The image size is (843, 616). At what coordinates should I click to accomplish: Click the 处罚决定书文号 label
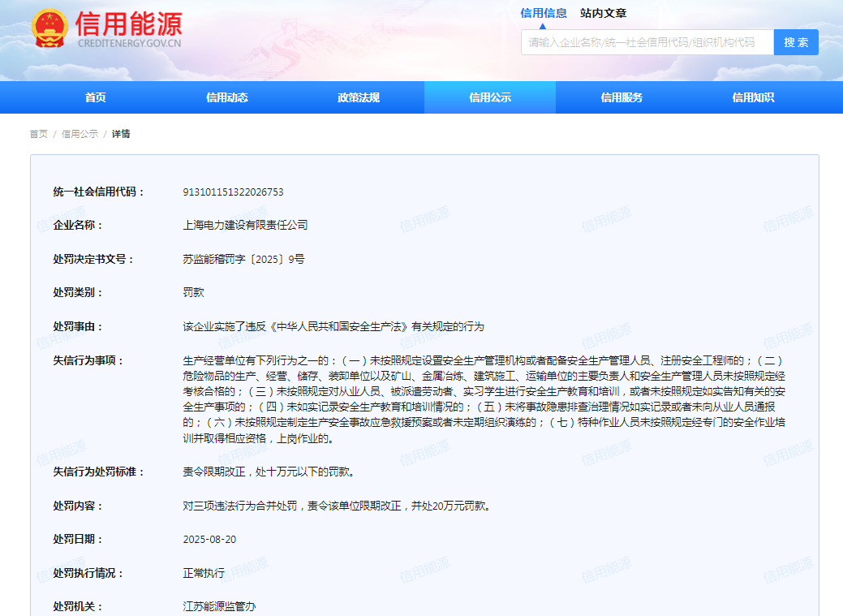tap(93, 259)
